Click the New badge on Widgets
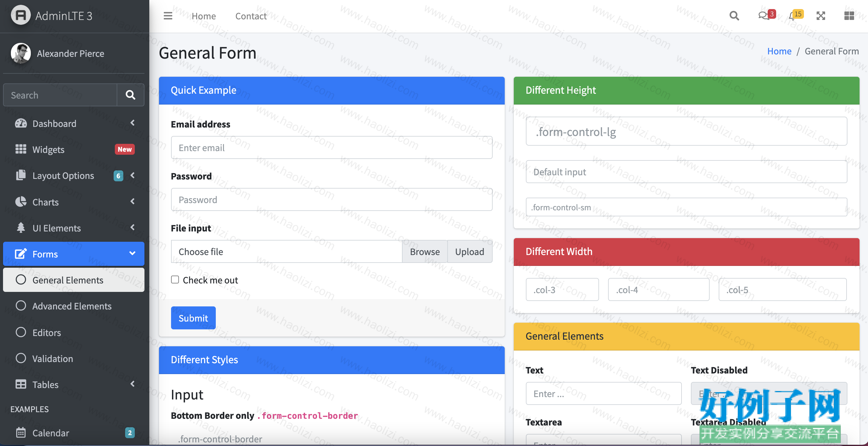Viewport: 868px width, 446px height. coord(125,149)
